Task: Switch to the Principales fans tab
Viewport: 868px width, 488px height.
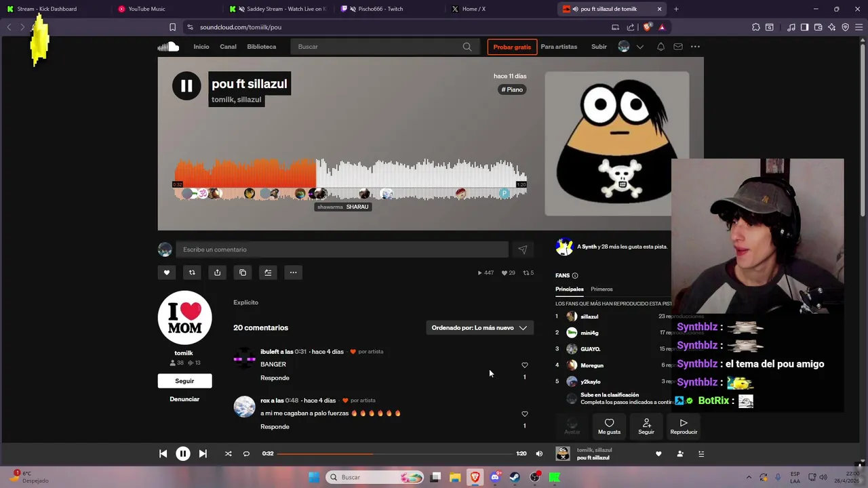Action: click(569, 289)
